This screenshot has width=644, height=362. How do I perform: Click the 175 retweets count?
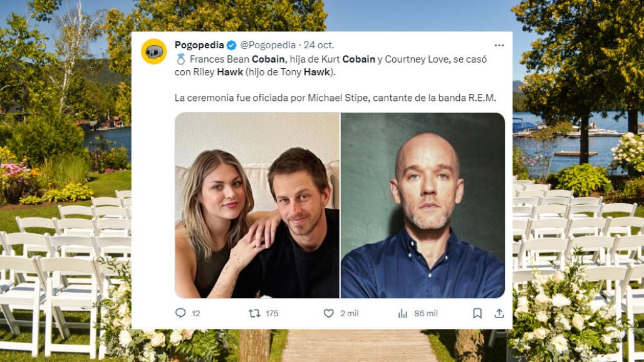272,314
